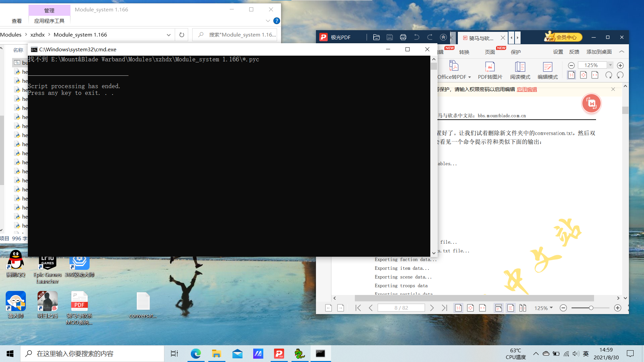The image size is (644, 362).
Task: Undo last action in 极光PDF
Action: point(417,37)
